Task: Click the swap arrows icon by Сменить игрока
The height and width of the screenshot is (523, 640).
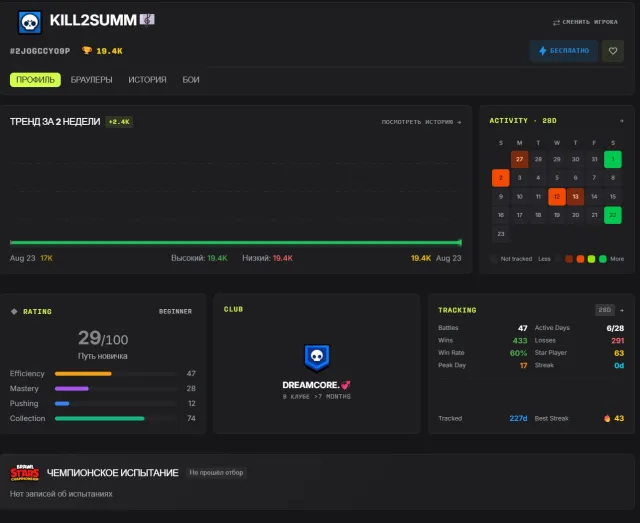Action: pos(556,22)
